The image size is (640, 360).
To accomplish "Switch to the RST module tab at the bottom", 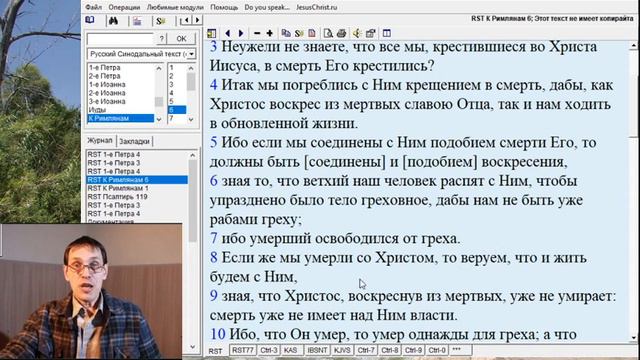I will 216,351.
